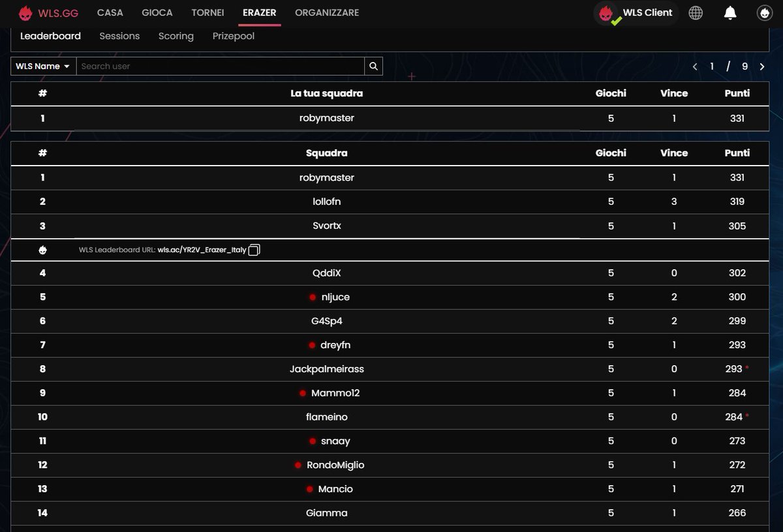This screenshot has width=783, height=532.
Task: Click robymaster in La tua squadra table
Action: tap(327, 118)
